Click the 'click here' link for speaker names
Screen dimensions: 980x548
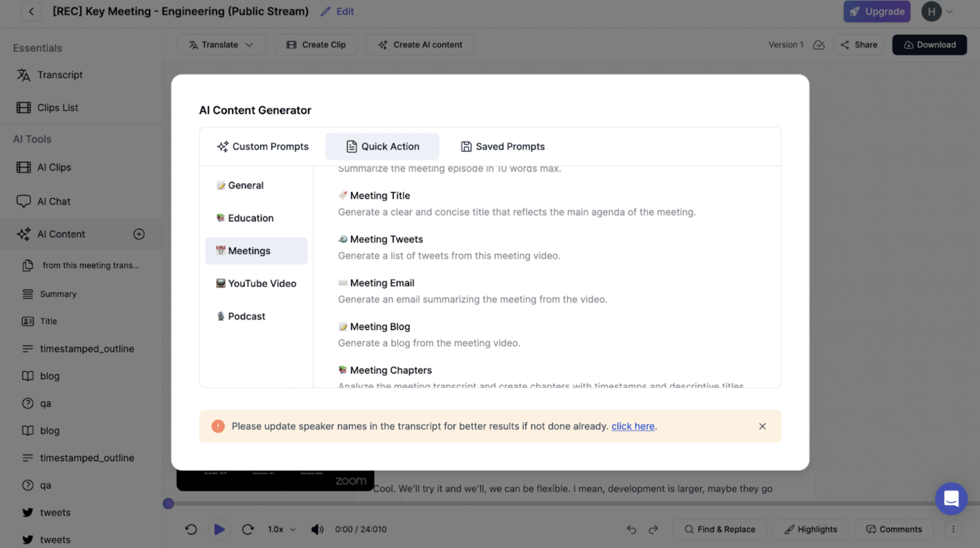632,426
